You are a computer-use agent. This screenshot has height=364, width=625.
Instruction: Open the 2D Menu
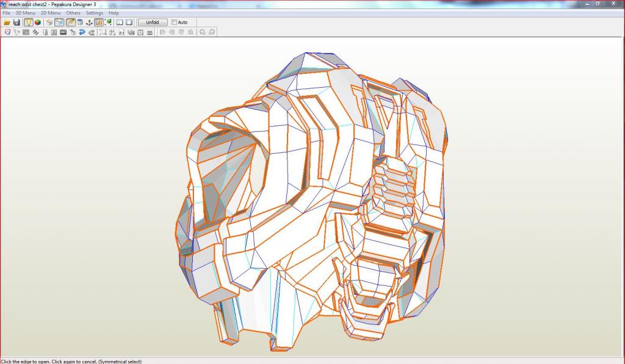[51, 13]
